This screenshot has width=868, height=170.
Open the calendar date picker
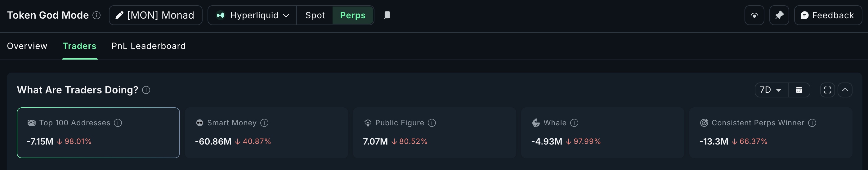coord(799,90)
